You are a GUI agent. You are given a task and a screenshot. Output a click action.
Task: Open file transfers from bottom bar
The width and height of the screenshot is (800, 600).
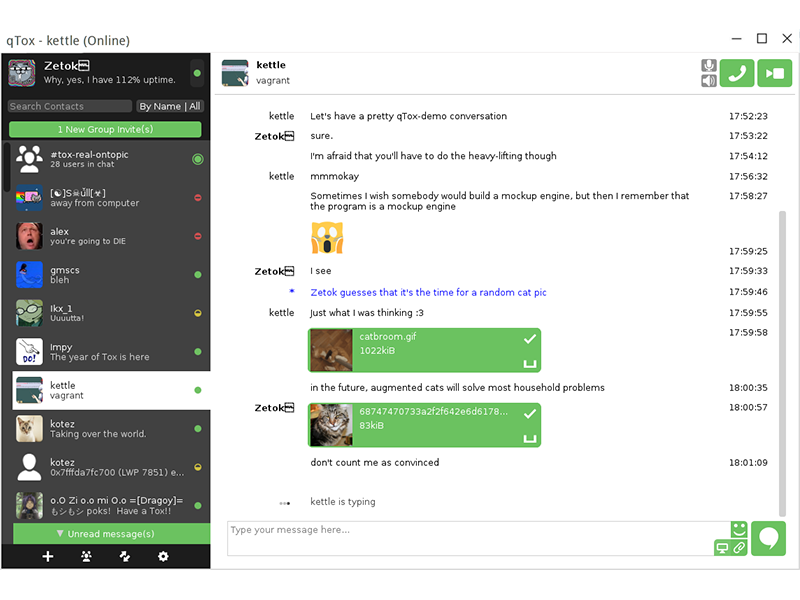click(x=125, y=557)
